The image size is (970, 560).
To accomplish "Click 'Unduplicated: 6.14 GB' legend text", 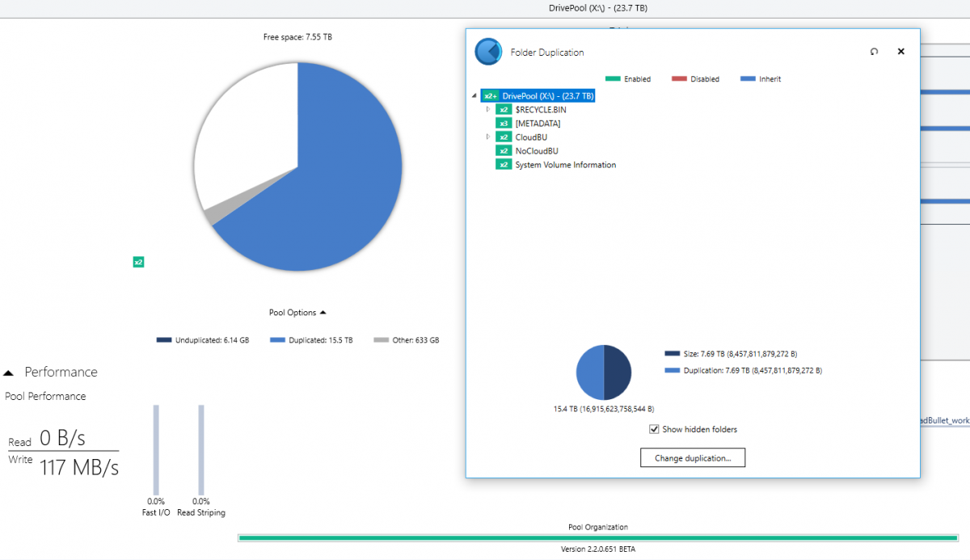I will 212,340.
